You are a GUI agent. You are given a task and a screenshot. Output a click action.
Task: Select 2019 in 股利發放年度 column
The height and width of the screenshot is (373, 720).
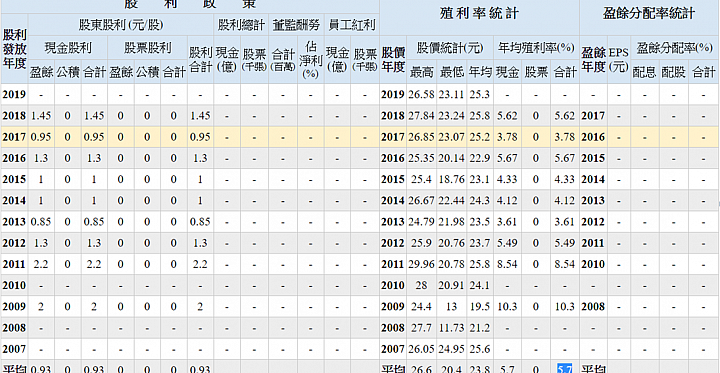15,95
